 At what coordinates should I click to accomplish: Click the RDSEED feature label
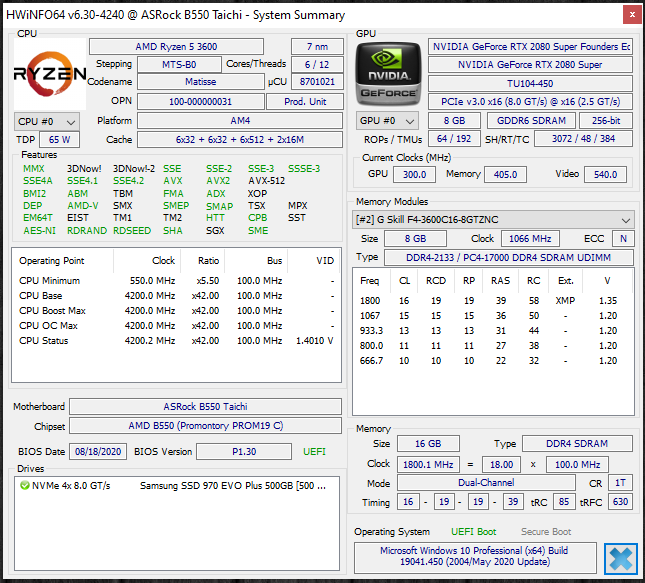coord(132,230)
